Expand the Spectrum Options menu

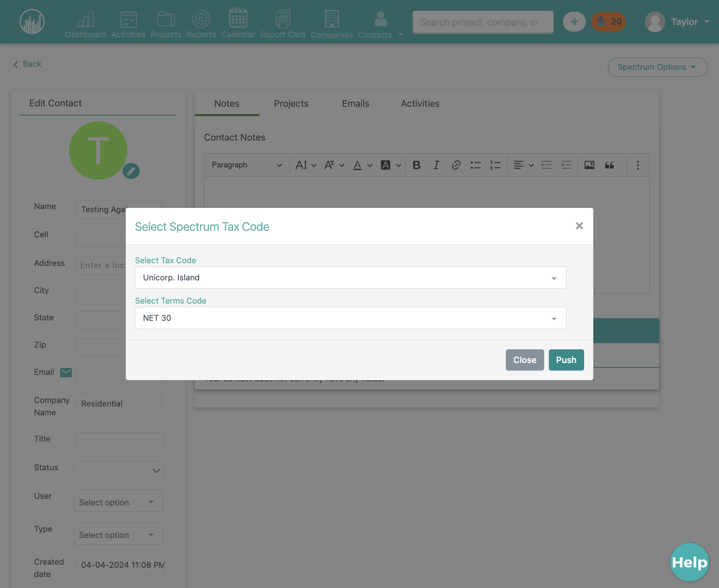[658, 67]
